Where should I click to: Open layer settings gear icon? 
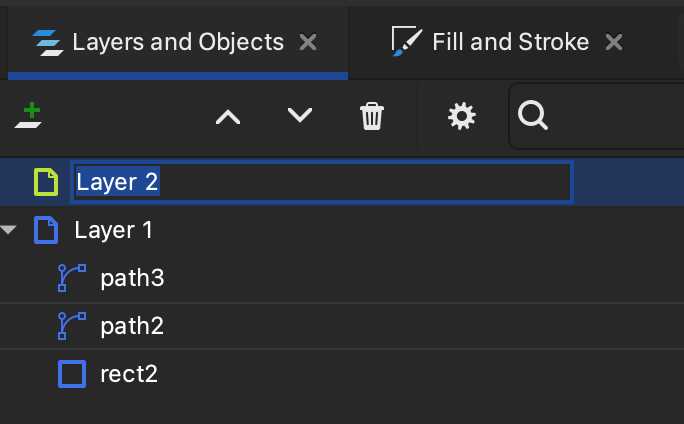[461, 117]
